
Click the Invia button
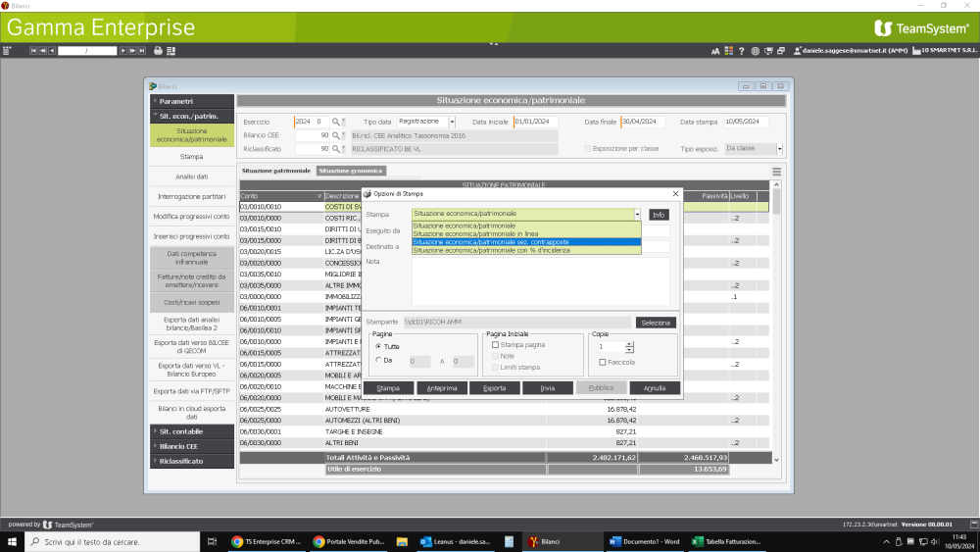click(x=548, y=388)
